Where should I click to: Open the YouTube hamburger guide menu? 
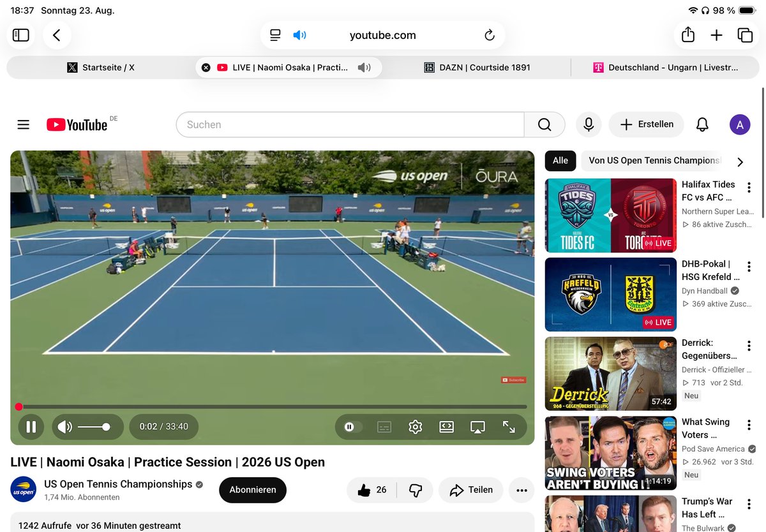coord(24,124)
